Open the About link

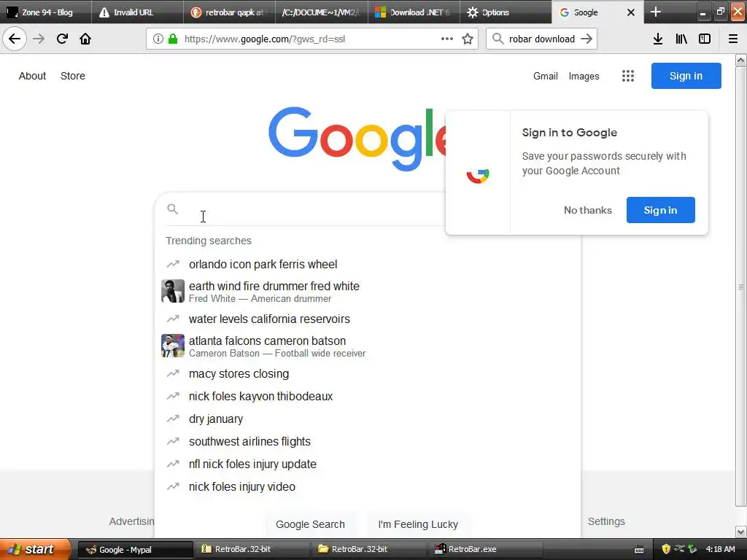click(32, 76)
